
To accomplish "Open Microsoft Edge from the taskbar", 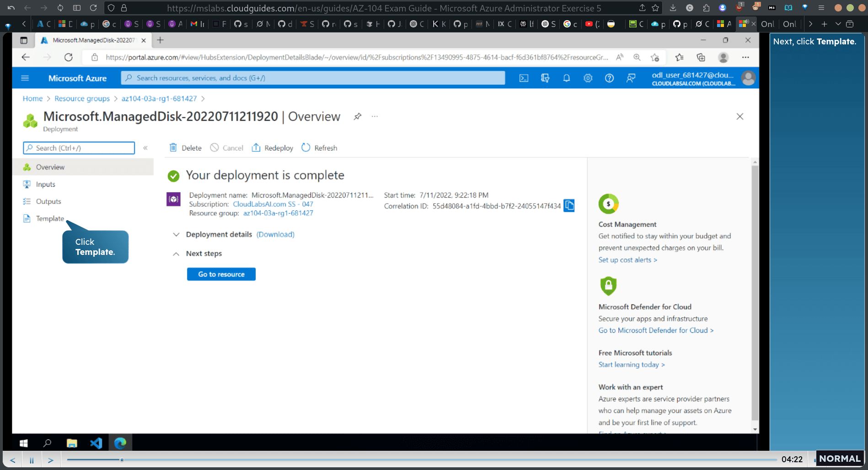I will (120, 443).
